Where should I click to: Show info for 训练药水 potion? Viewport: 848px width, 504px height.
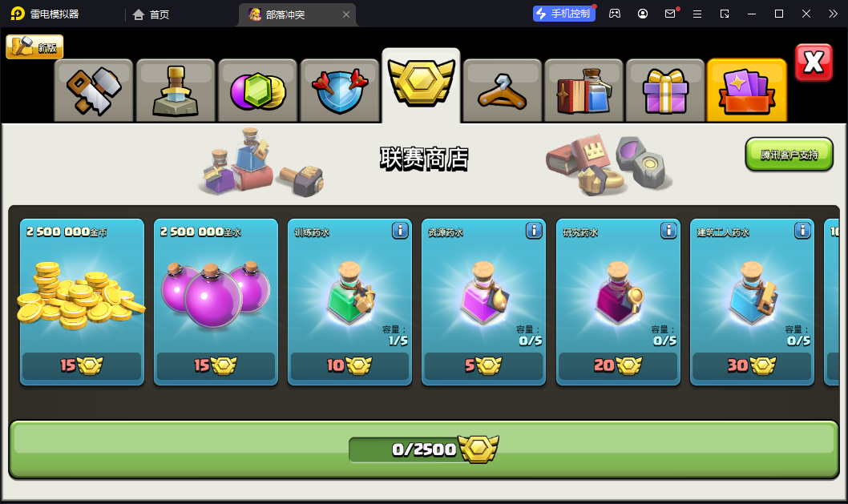pyautogui.click(x=400, y=231)
